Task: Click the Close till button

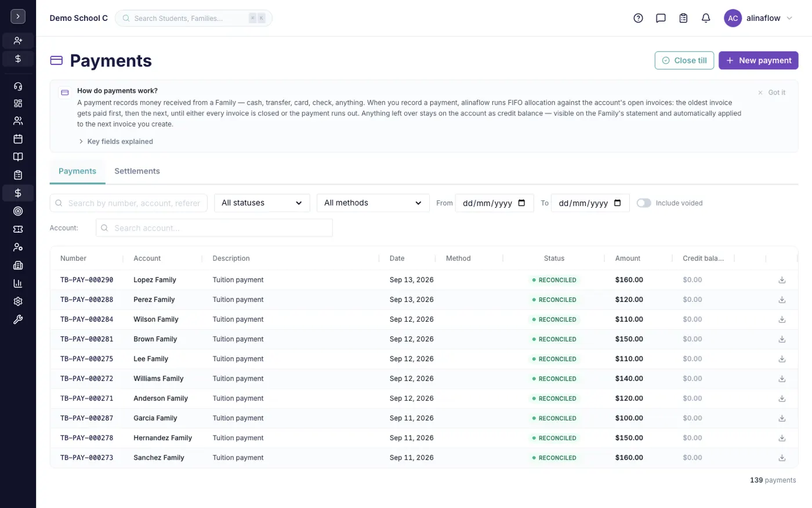Action: 684,60
